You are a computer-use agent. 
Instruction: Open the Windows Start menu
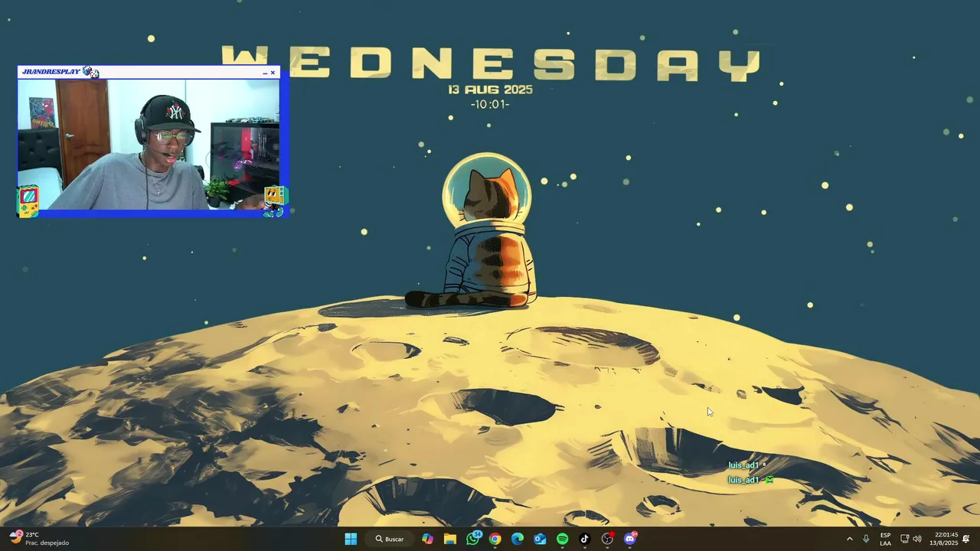click(351, 539)
